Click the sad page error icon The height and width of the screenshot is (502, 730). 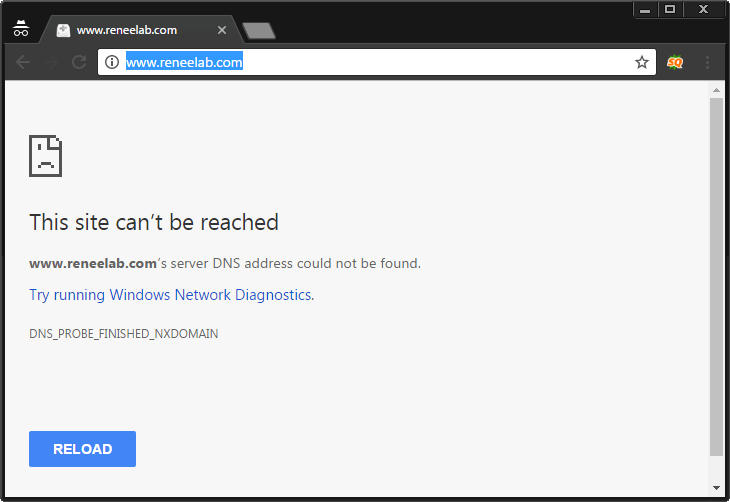pyautogui.click(x=45, y=155)
